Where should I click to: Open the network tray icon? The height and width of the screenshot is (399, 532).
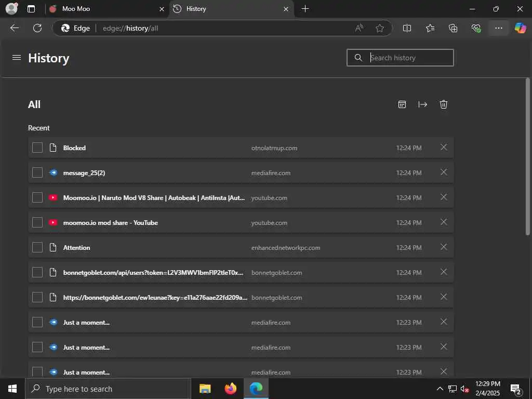tap(453, 389)
